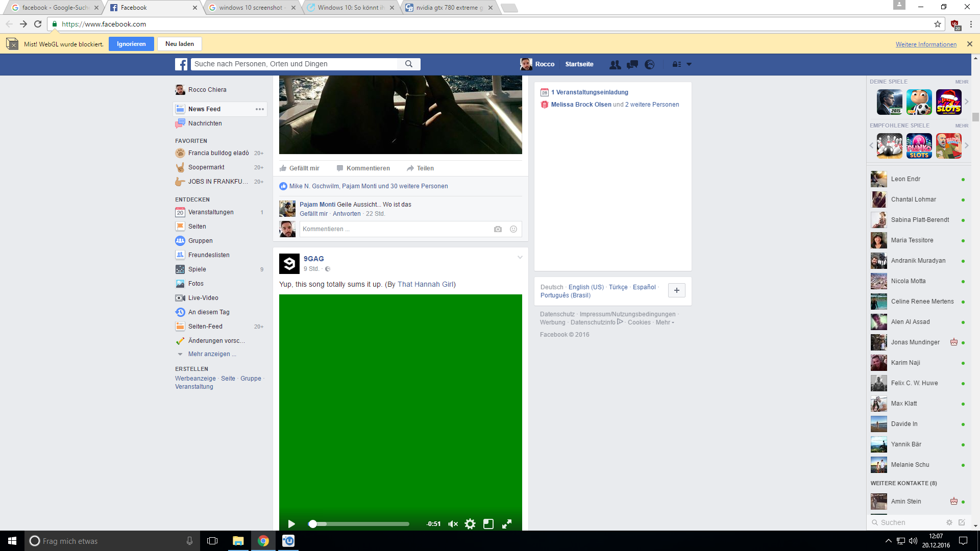Open notifications globe icon

(650, 64)
